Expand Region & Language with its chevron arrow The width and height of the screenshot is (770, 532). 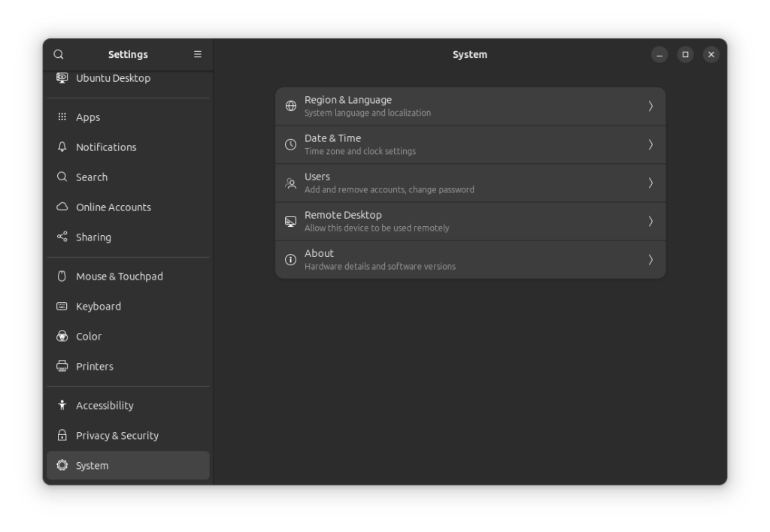(650, 106)
